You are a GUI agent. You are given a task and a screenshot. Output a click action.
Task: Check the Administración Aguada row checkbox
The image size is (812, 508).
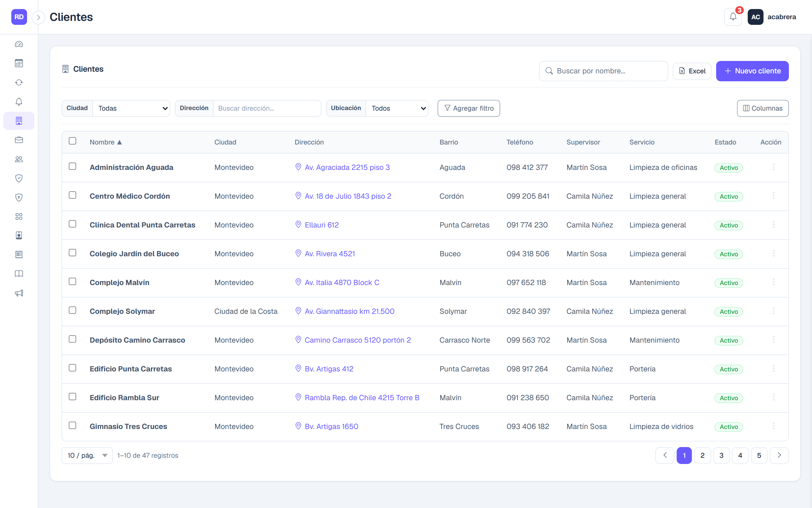[72, 166]
